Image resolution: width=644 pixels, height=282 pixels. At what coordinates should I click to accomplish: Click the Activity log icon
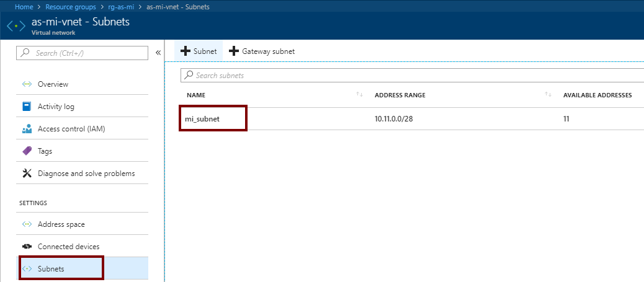tap(27, 107)
